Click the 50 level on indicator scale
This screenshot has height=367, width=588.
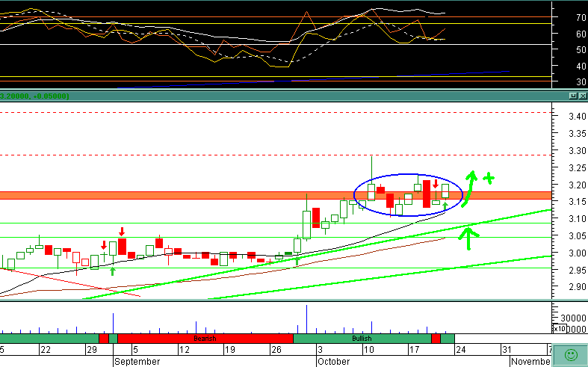(581, 49)
